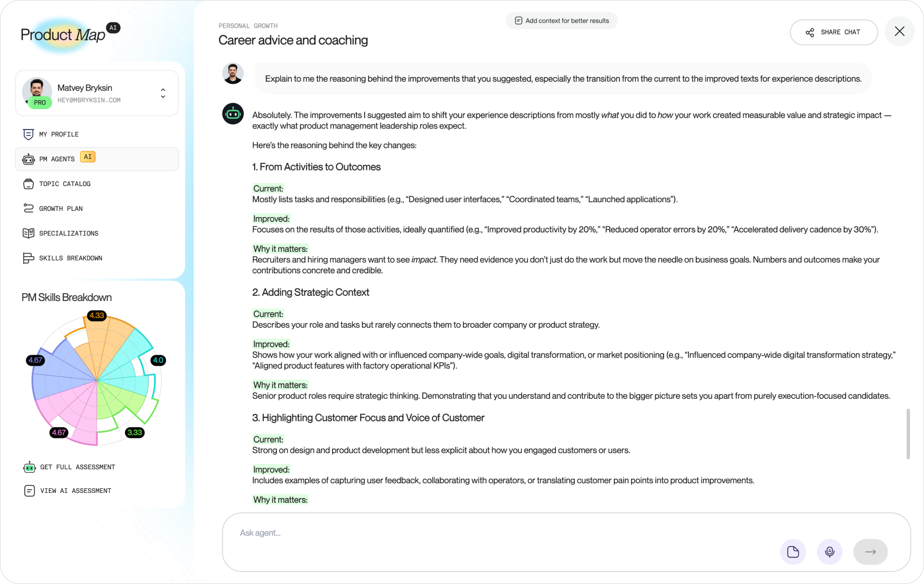The image size is (924, 584).
Task: Click the 4.0 score on radar chart
Action: coord(158,360)
